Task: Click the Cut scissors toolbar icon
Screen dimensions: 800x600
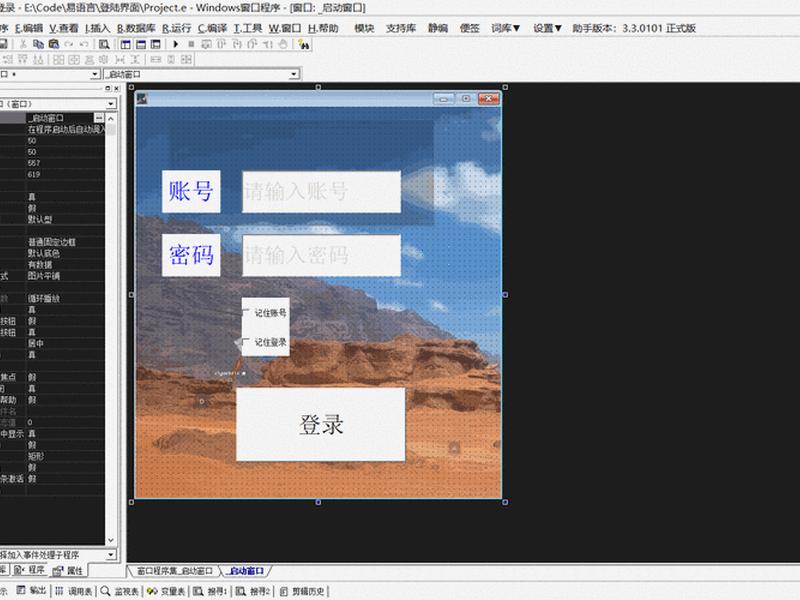Action: [x=23, y=44]
